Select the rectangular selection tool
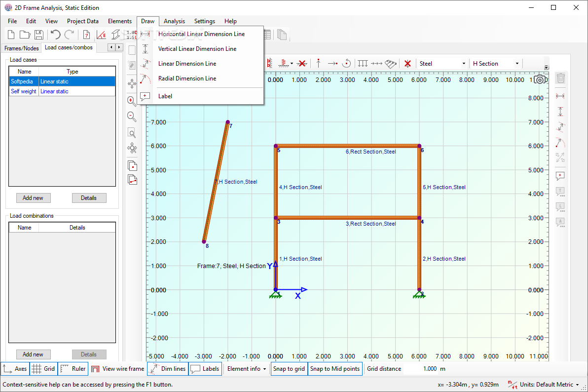Screen dimensions: 588x392 [x=132, y=50]
